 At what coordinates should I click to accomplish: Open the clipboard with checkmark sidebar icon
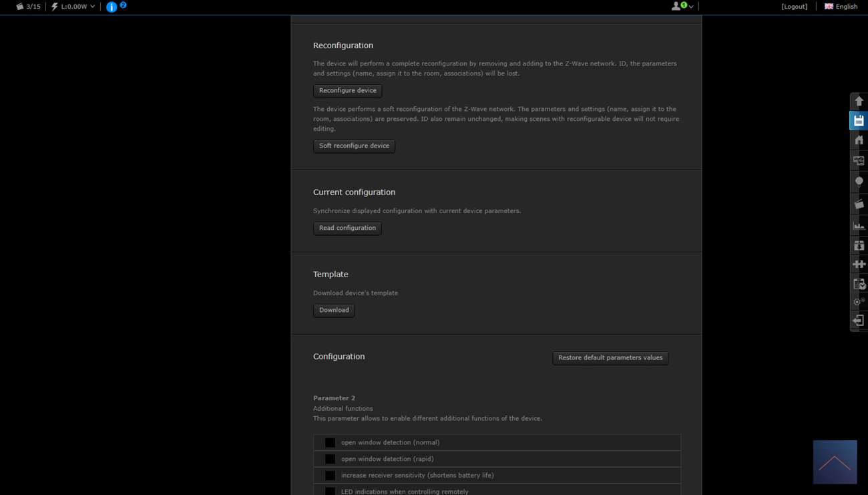tap(859, 284)
